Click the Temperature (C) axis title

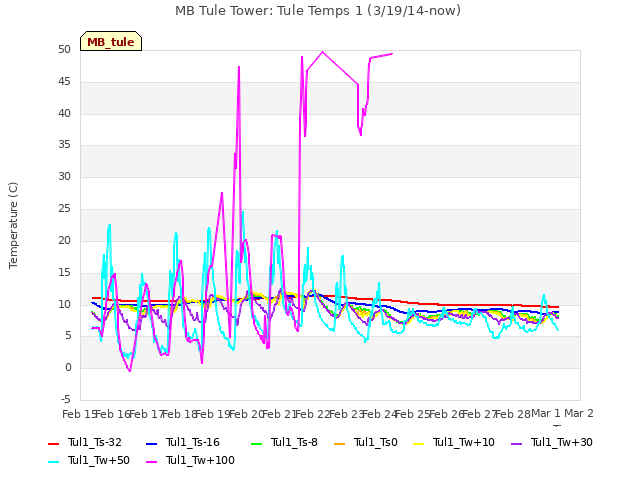click(13, 225)
